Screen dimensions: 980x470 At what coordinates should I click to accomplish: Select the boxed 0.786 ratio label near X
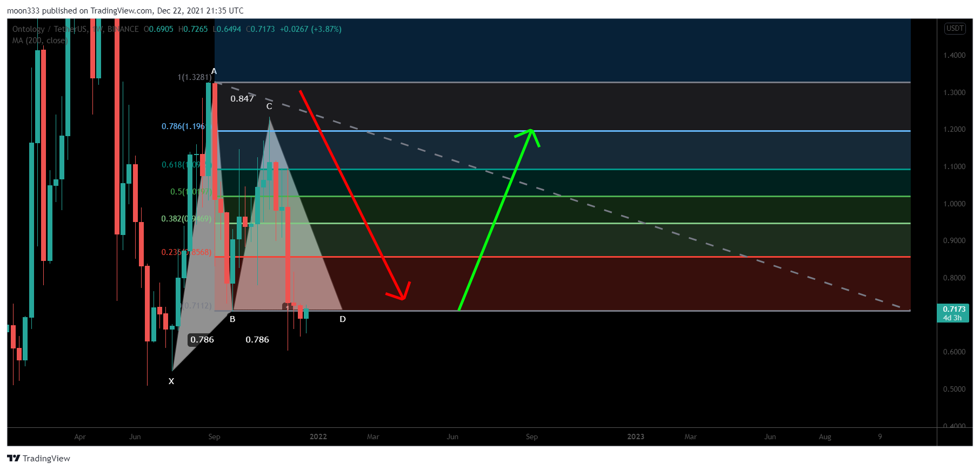pyautogui.click(x=202, y=339)
